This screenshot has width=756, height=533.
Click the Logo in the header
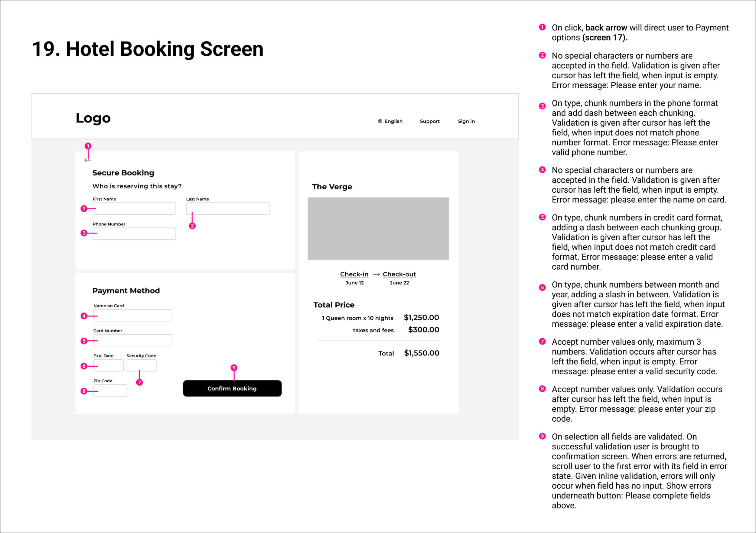coord(93,118)
